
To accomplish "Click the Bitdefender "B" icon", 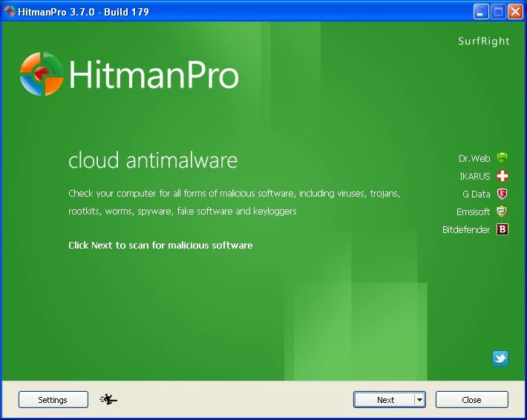I will (503, 229).
